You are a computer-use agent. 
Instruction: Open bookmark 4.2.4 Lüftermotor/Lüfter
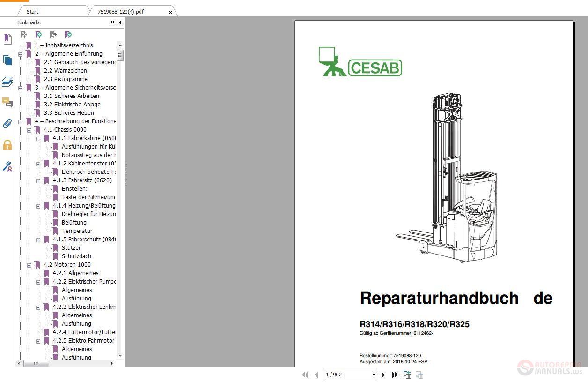(x=84, y=332)
